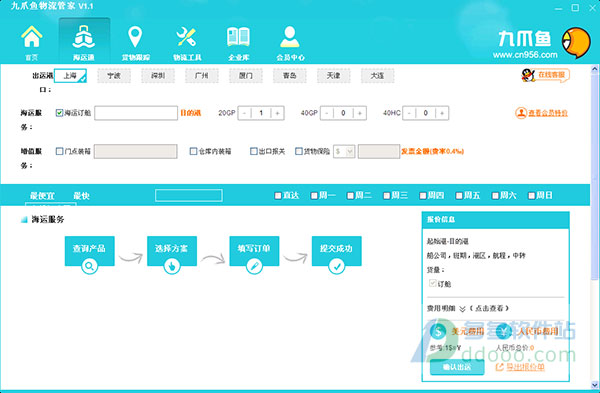
Task: Check the 周二 filter checkbox
Action: tap(350, 196)
